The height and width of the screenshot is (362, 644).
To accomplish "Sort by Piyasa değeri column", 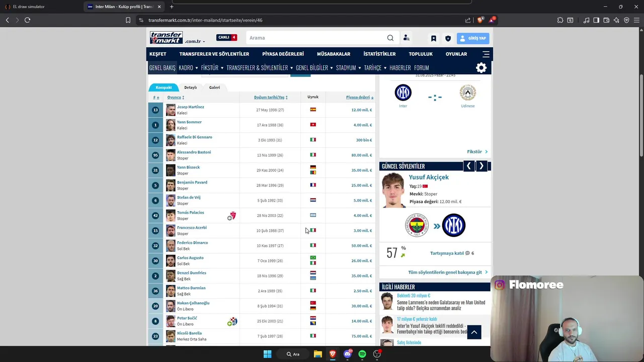I will click(x=359, y=98).
